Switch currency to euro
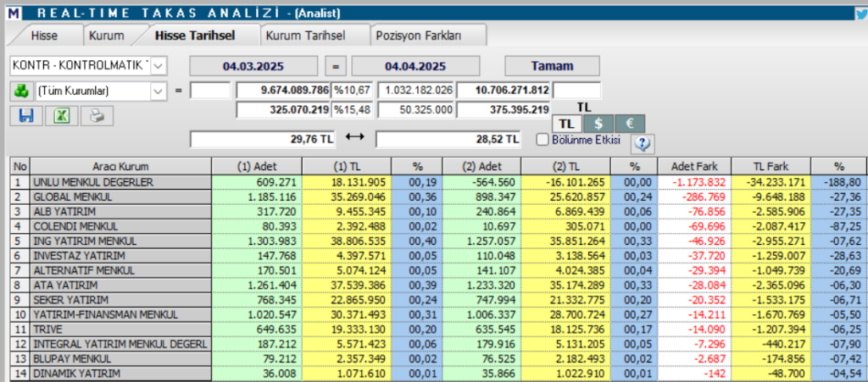The height and width of the screenshot is (382, 868). point(630,124)
